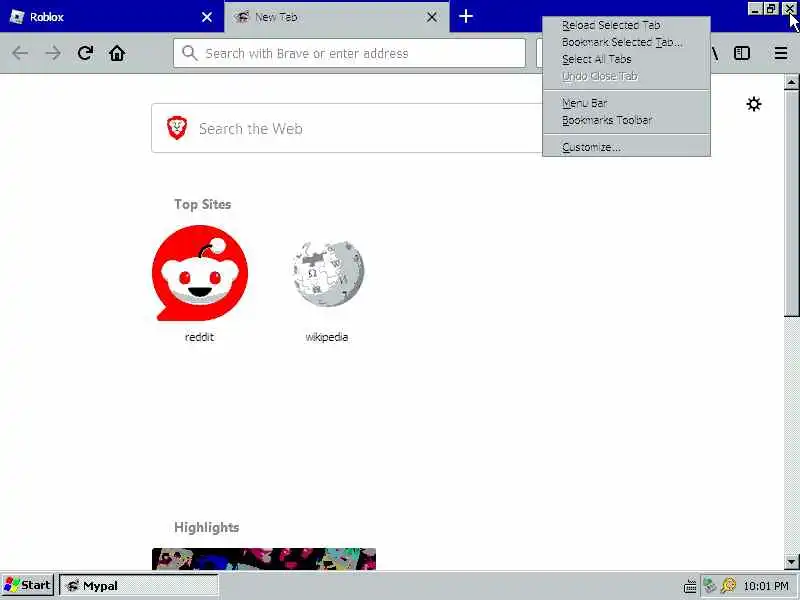This screenshot has height=600, width=800.
Task: Open a new tab with the plus button
Action: [465, 16]
